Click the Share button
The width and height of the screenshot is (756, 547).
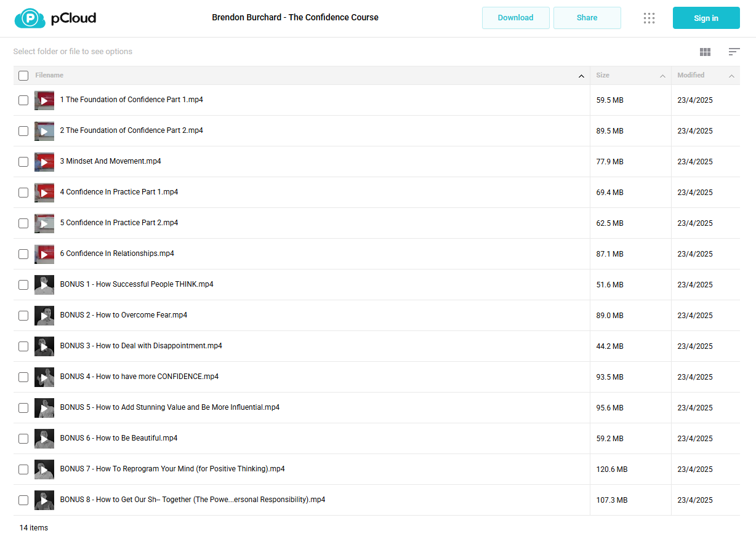587,18
